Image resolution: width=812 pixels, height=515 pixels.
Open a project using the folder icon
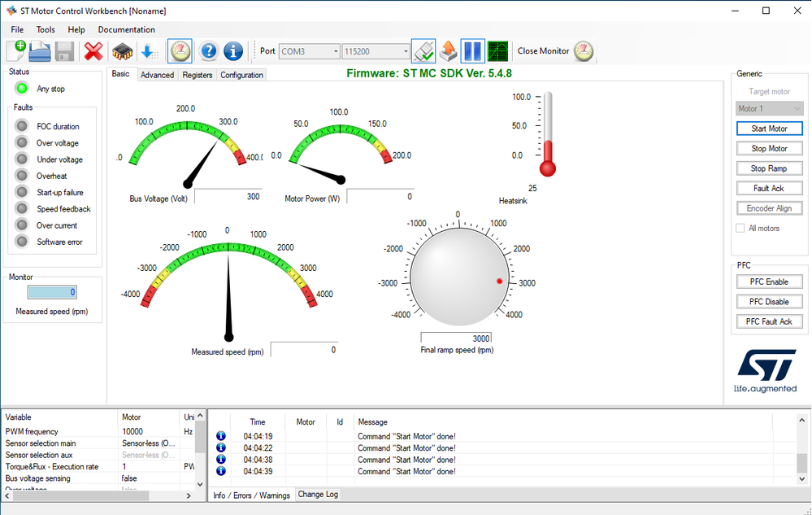40,50
